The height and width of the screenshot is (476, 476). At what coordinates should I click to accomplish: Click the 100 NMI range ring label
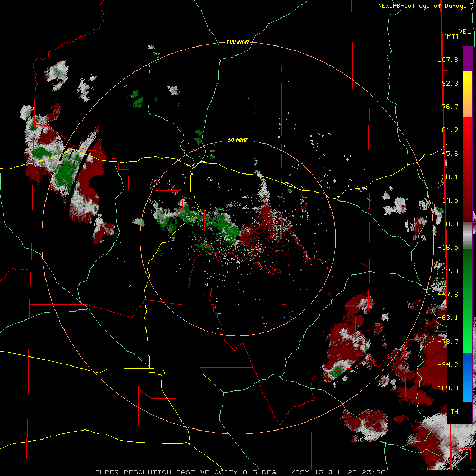pyautogui.click(x=237, y=42)
